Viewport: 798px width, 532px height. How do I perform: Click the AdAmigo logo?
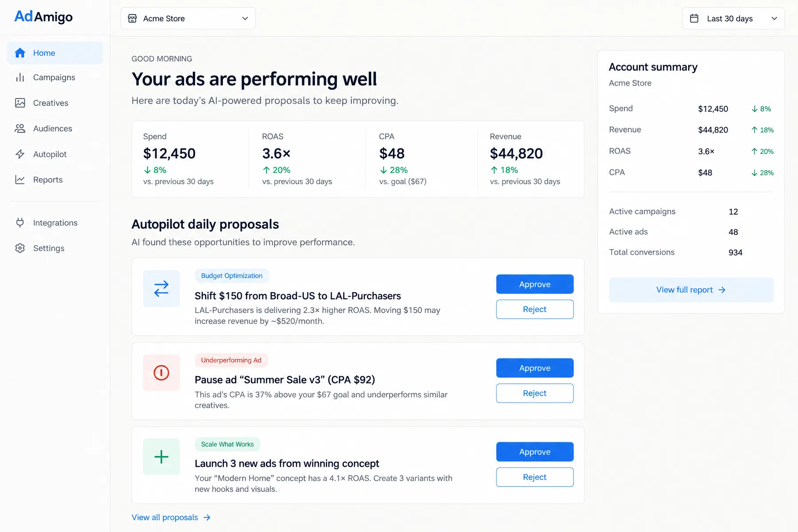tap(43, 17)
